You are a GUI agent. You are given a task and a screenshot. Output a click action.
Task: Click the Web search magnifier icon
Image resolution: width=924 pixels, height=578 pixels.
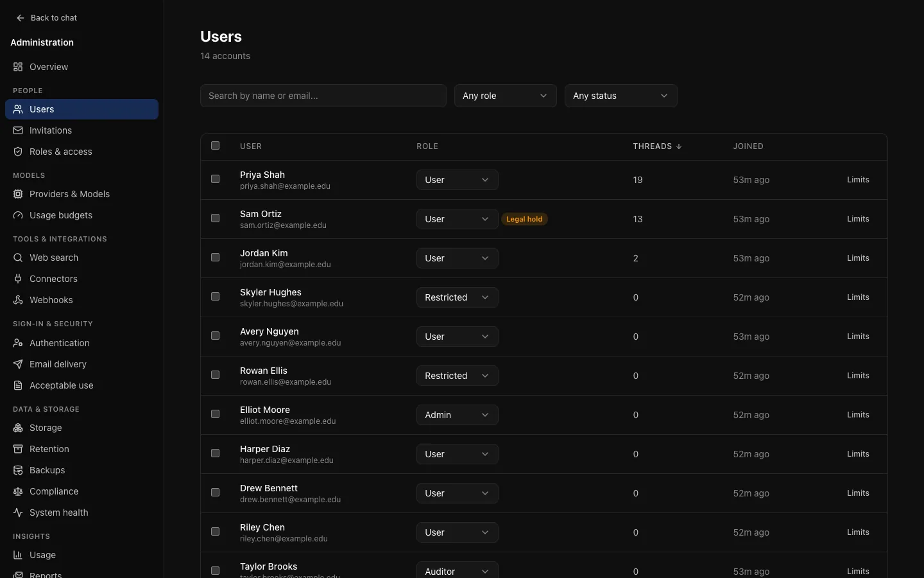18,258
